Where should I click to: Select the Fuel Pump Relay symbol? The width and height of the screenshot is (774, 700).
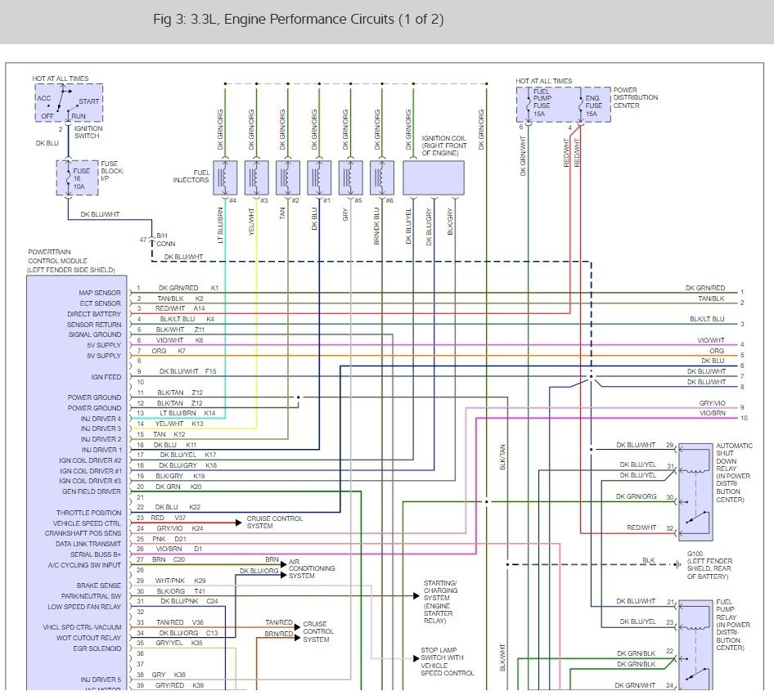click(x=696, y=644)
